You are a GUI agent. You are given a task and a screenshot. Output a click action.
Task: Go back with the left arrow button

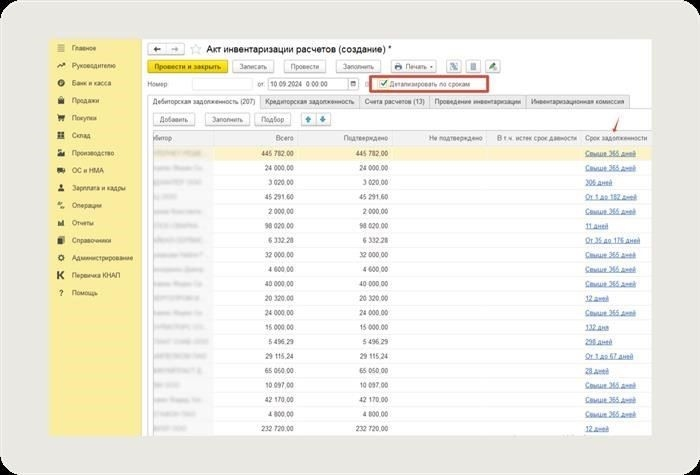tap(157, 49)
